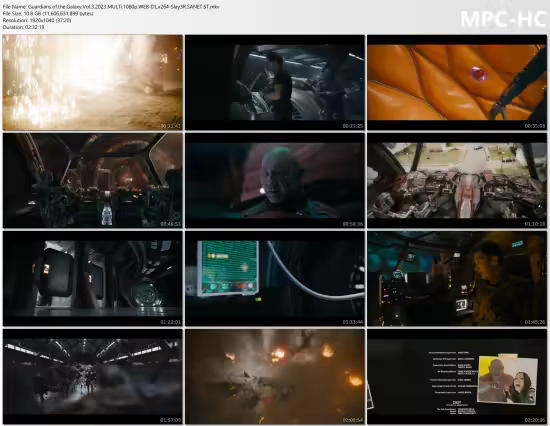Click the 01:10:18 timestamp
Screen dimensions: 550x426
535,224
